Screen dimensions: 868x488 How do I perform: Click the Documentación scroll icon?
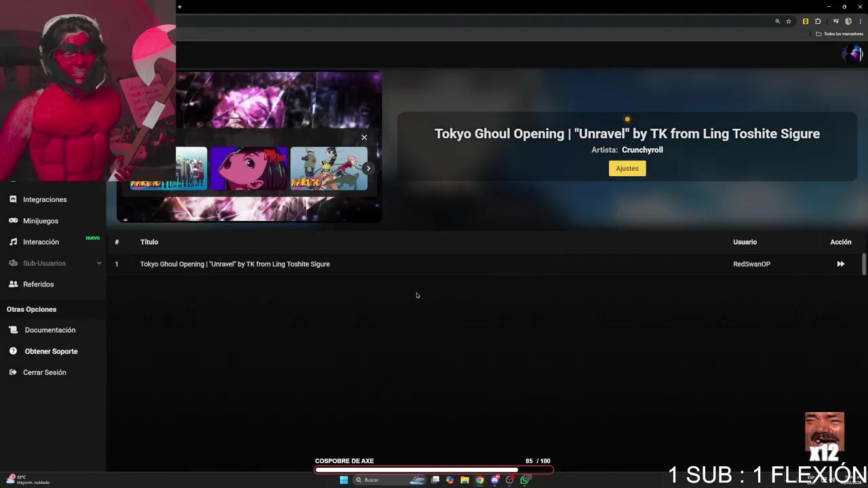14,330
